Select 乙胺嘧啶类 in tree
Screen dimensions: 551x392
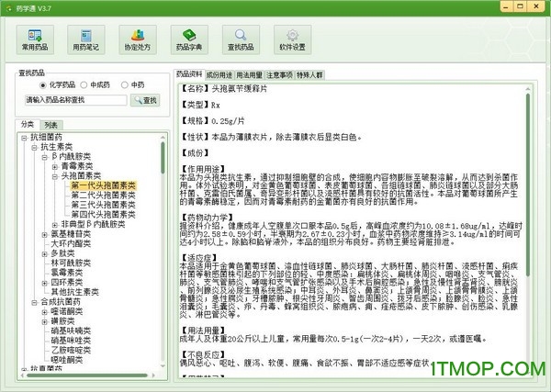(x=71, y=350)
